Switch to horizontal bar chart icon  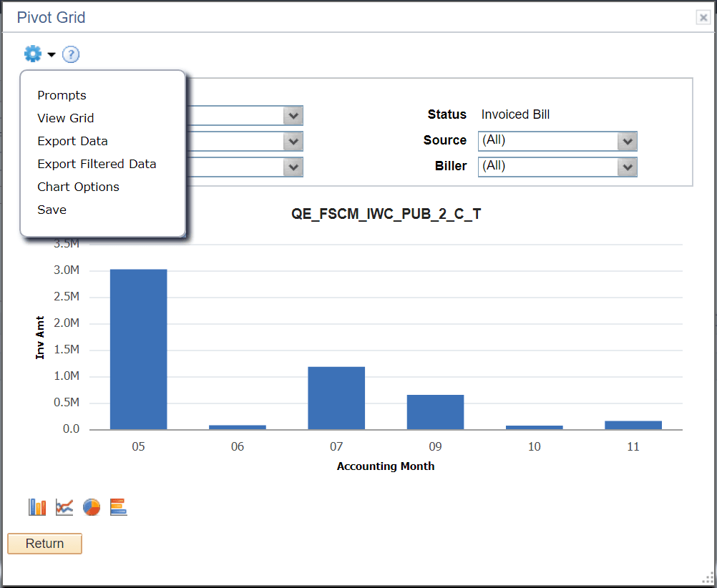click(119, 507)
